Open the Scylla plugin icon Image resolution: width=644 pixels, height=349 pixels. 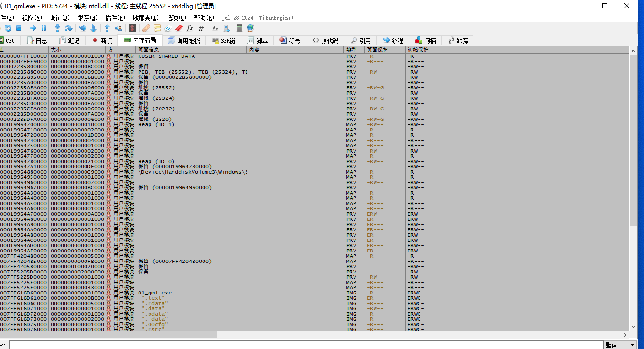pos(132,28)
